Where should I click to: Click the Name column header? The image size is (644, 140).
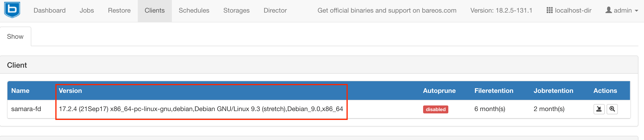point(20,91)
